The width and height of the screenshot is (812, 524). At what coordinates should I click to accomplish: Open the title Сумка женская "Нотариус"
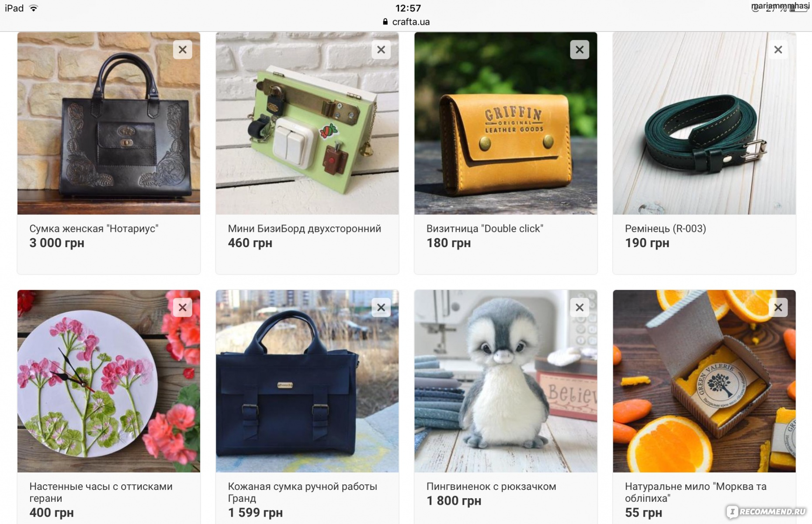94,228
